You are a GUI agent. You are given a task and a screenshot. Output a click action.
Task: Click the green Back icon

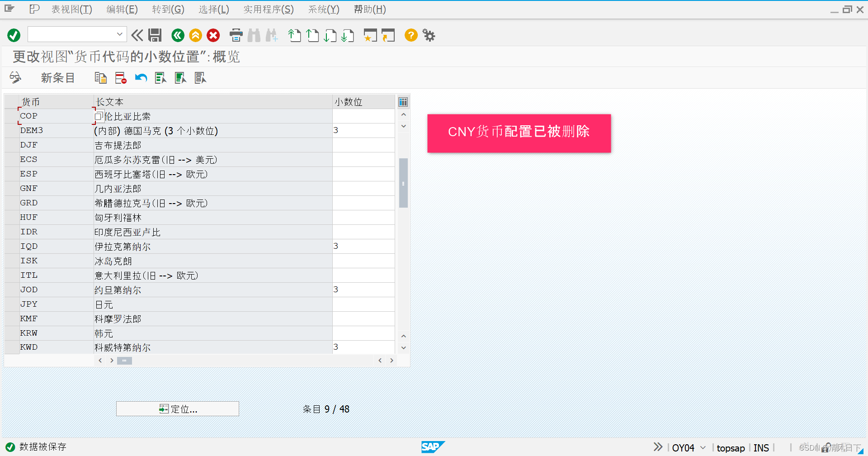click(178, 35)
